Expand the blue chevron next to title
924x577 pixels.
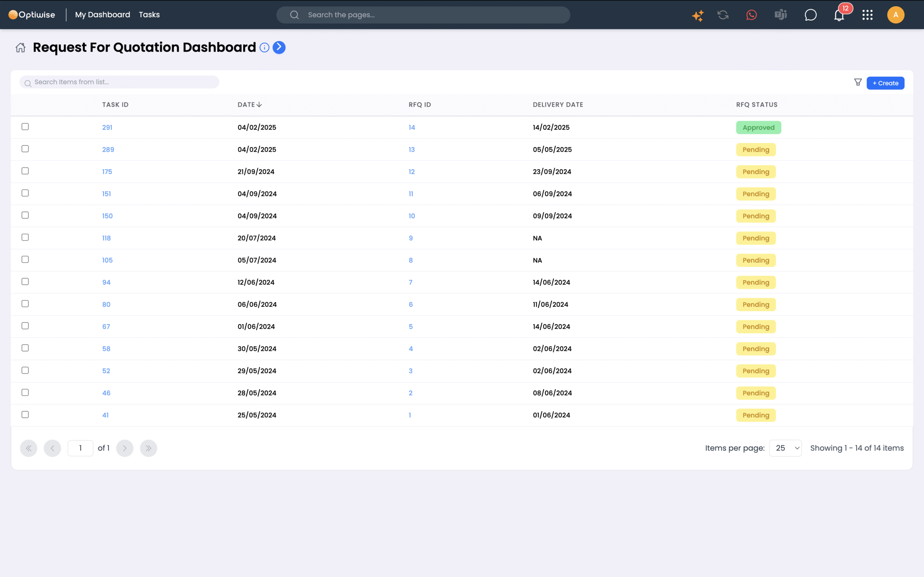tap(279, 47)
